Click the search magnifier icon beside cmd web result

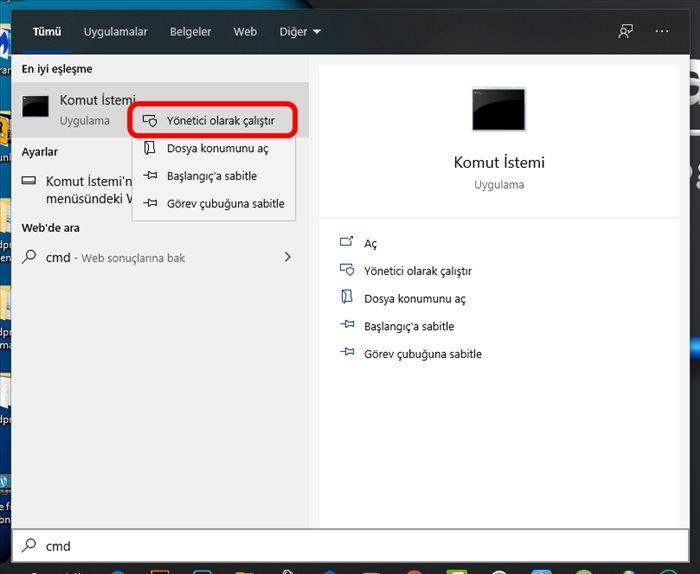pyautogui.click(x=29, y=257)
